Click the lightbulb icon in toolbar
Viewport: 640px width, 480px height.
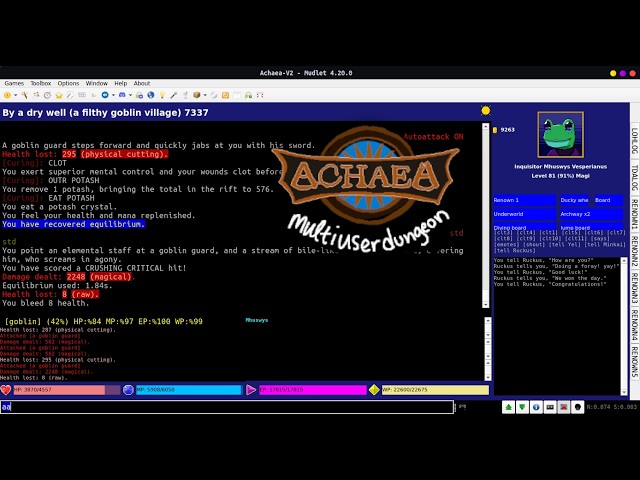click(x=162, y=95)
